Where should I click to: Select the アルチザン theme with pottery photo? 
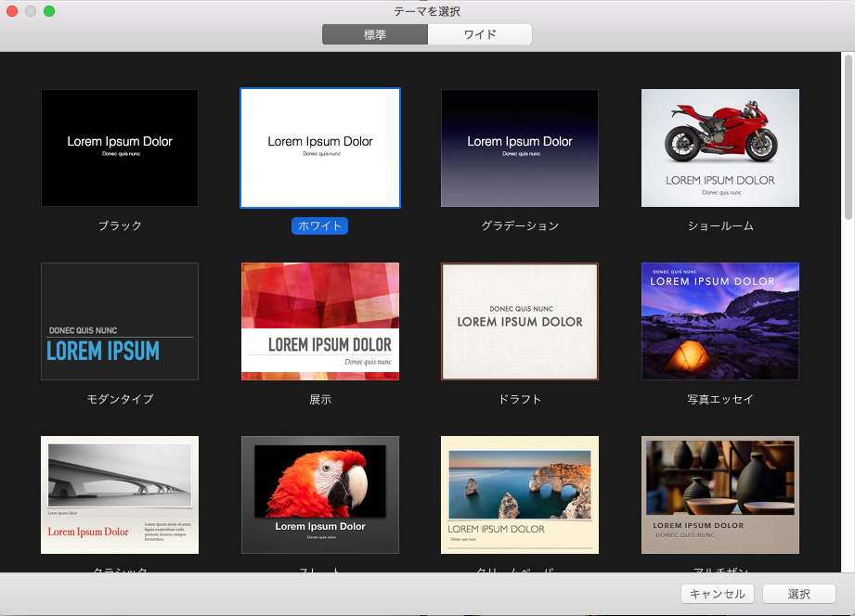(720, 494)
